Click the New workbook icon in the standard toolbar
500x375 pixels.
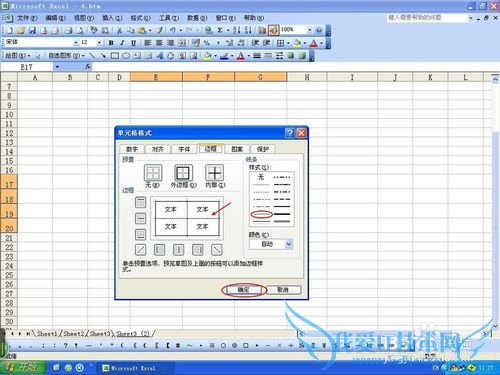(x=10, y=31)
